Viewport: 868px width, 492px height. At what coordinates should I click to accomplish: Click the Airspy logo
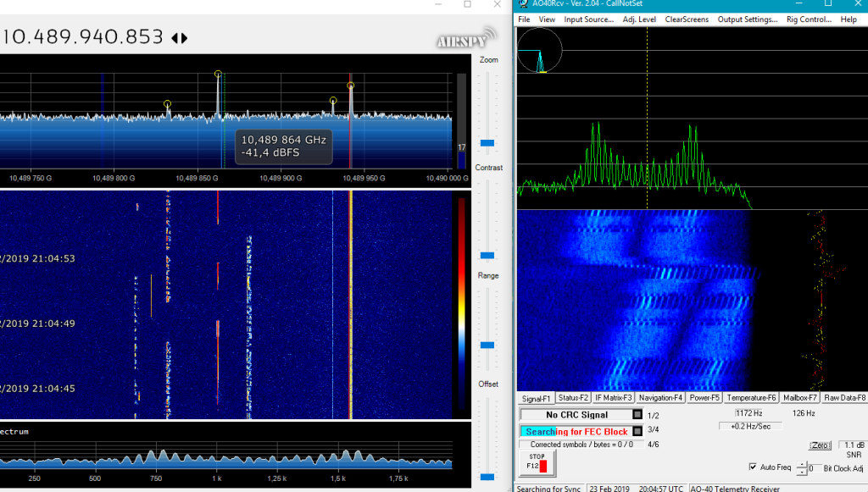coord(466,38)
